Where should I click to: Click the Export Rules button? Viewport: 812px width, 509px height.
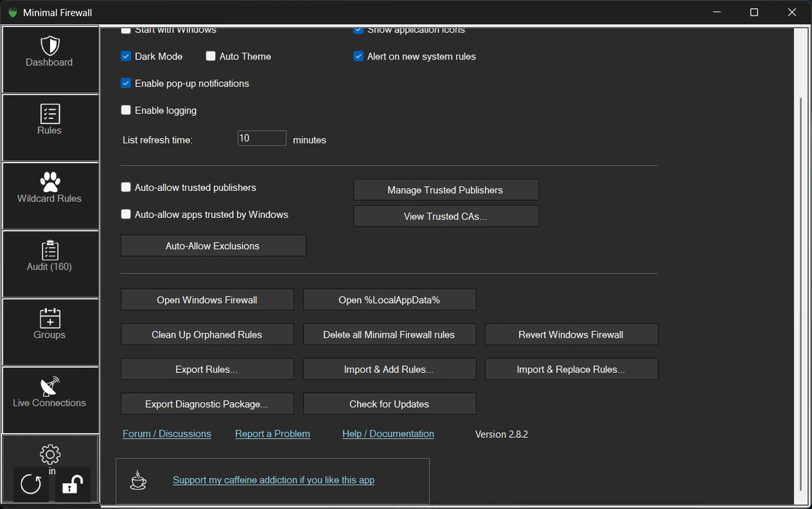tap(207, 369)
